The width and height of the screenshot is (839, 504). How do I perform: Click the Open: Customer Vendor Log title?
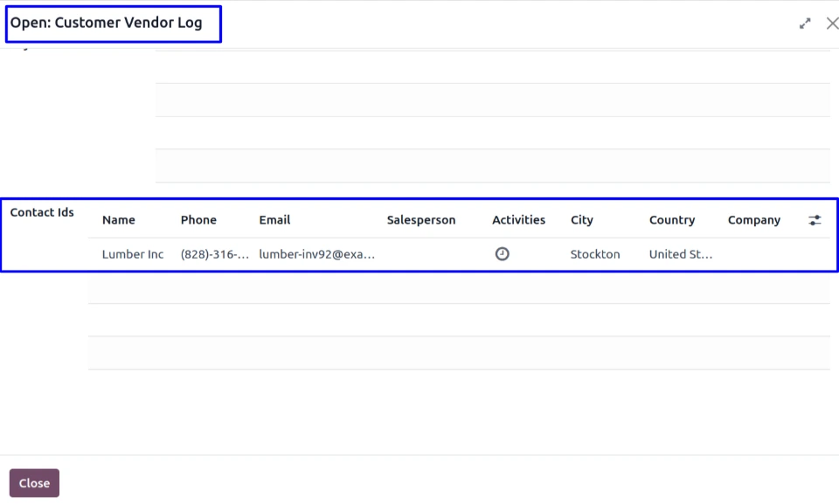pos(107,23)
